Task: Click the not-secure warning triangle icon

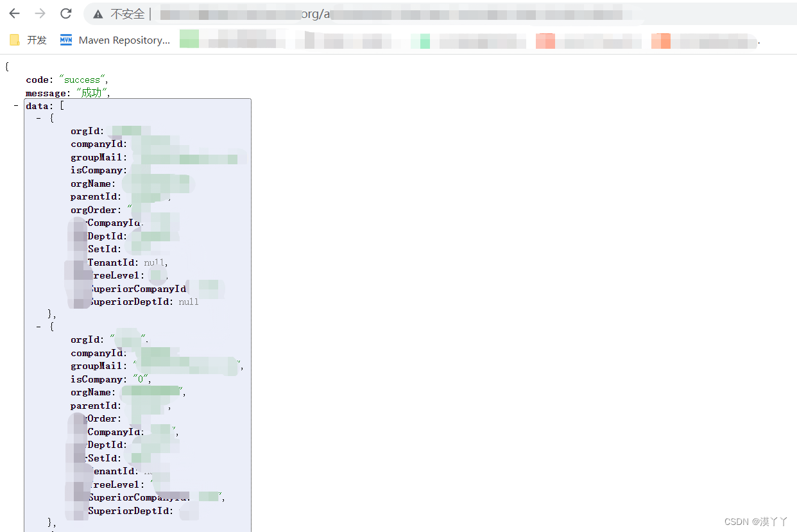Action: coord(98,14)
